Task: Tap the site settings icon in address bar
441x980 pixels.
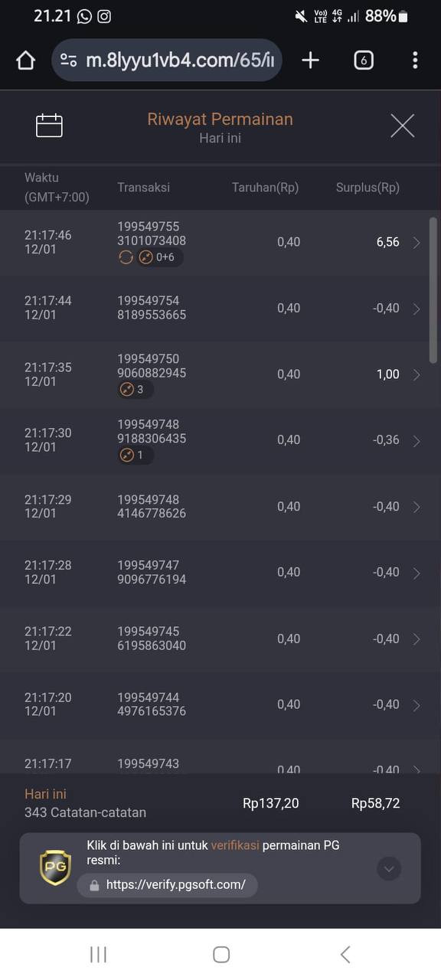Action: tap(68, 60)
